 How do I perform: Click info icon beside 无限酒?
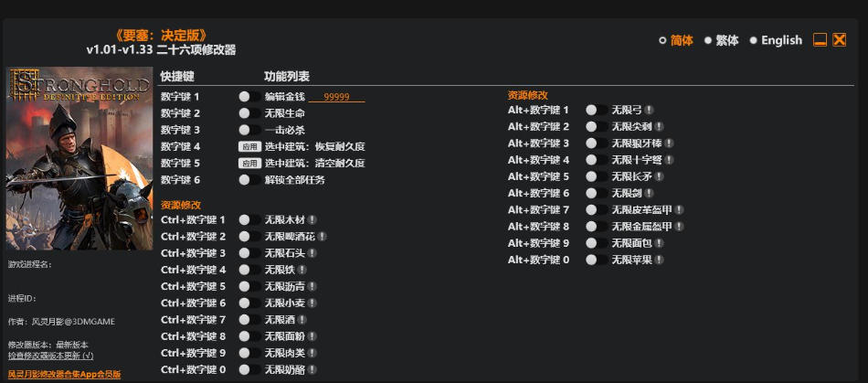302,319
